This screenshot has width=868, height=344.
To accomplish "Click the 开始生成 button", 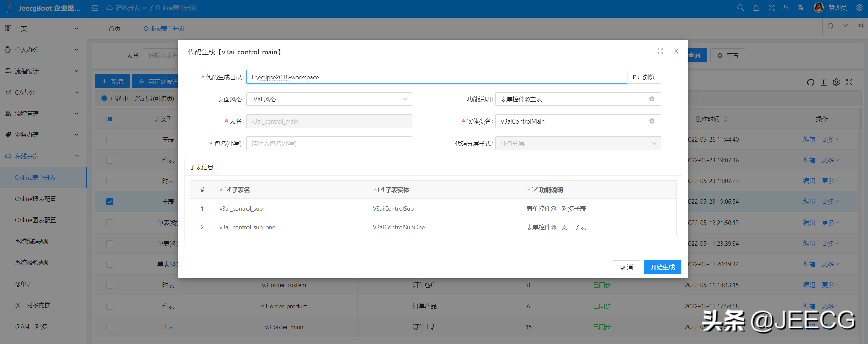I will [x=662, y=267].
